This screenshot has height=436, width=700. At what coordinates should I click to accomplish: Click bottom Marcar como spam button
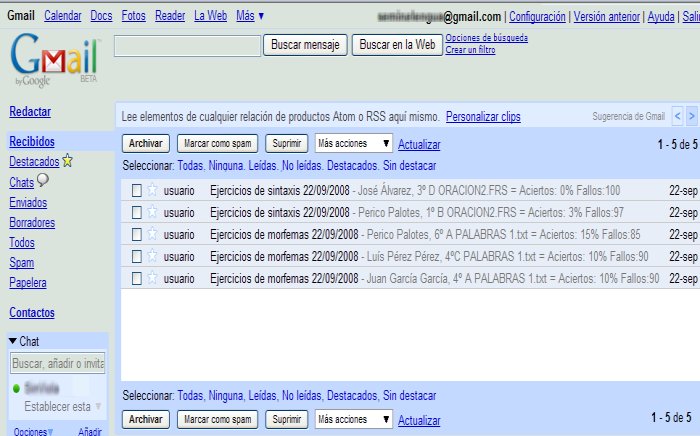(218, 419)
